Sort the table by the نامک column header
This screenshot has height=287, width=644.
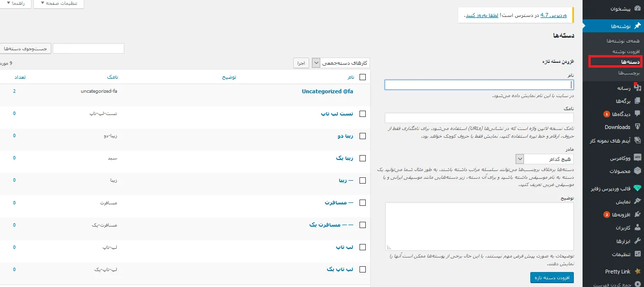[x=112, y=77]
